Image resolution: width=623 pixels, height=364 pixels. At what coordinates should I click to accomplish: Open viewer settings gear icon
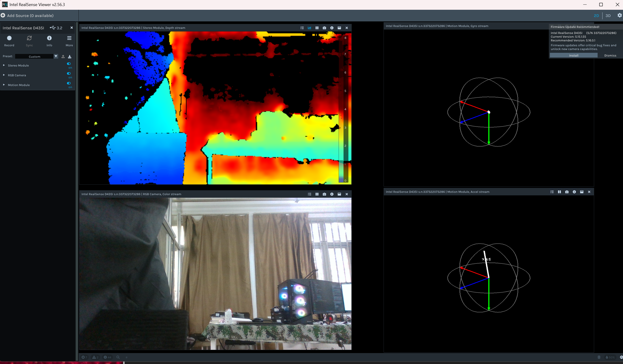click(x=619, y=15)
